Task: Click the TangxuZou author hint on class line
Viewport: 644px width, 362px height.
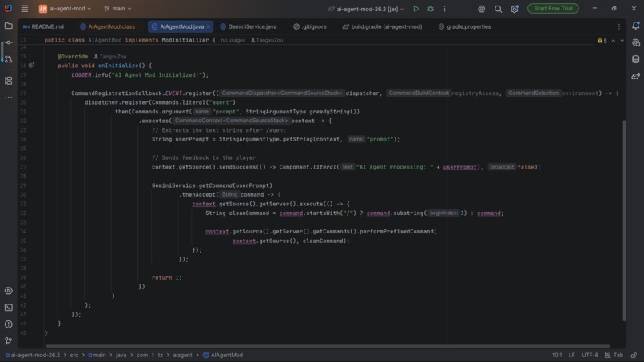Action: tap(267, 40)
